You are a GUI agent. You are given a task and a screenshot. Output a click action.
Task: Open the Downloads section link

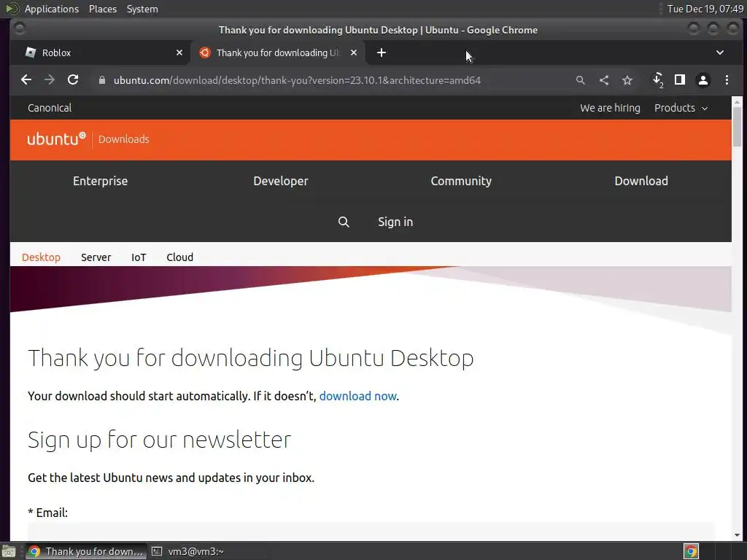tap(124, 139)
